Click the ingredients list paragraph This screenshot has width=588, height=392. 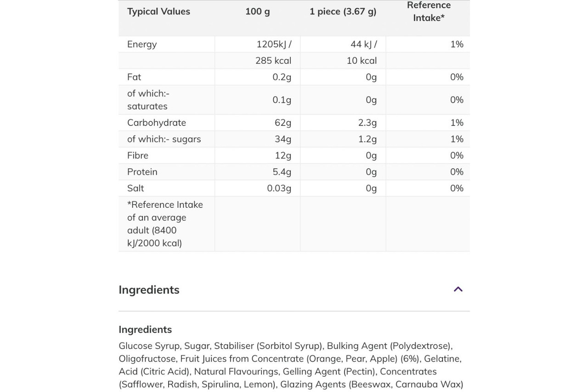[291, 365]
